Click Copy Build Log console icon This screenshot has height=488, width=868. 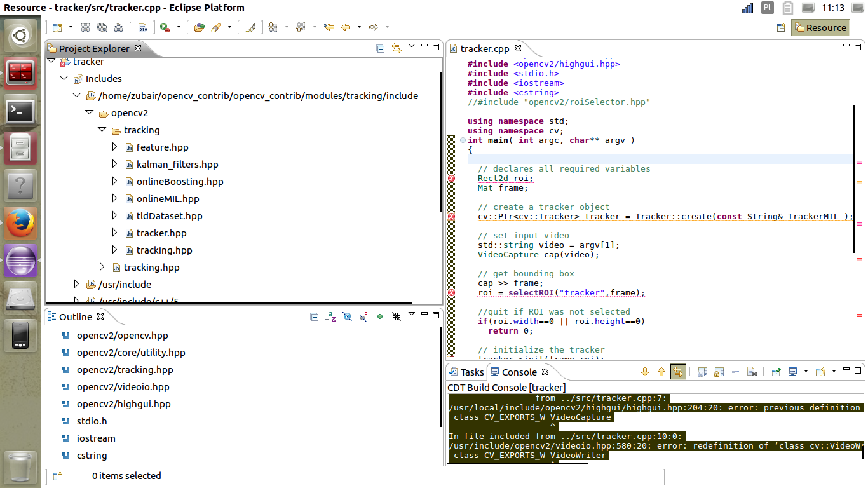(x=703, y=372)
